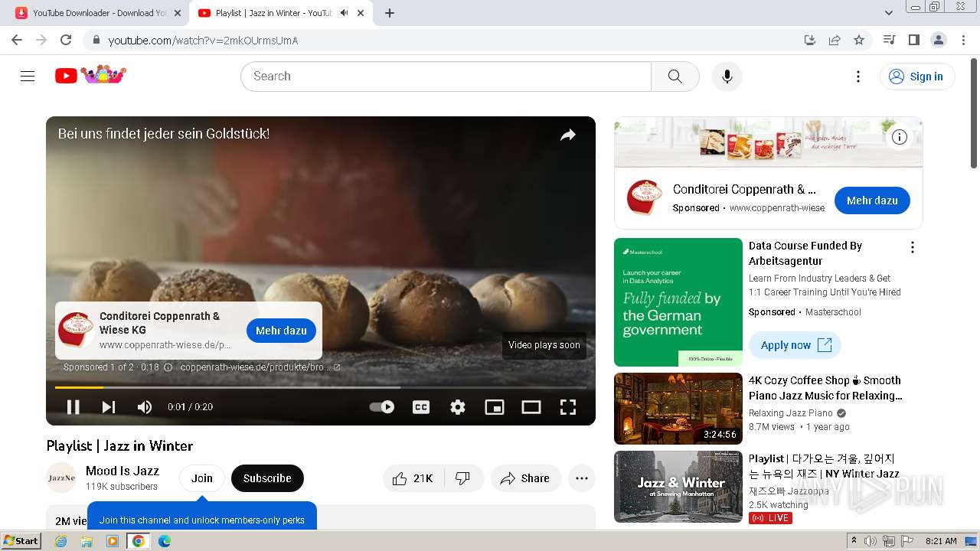Viewport: 980px width, 551px height.
Task: Click the install app icon in address bar
Action: point(810,40)
